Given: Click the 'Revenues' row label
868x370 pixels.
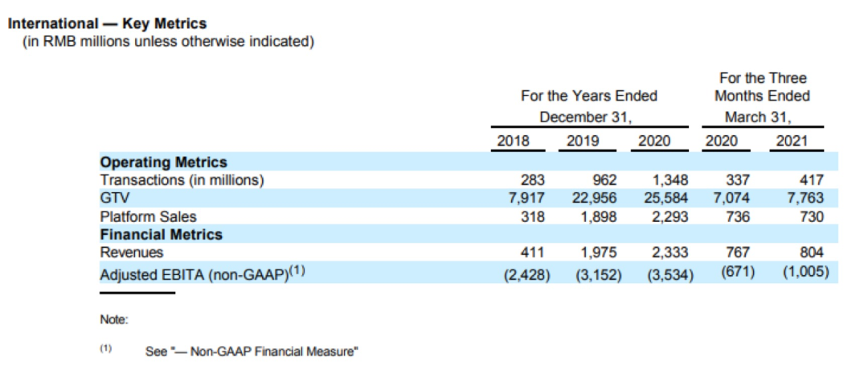Looking at the screenshot, I should click(131, 253).
